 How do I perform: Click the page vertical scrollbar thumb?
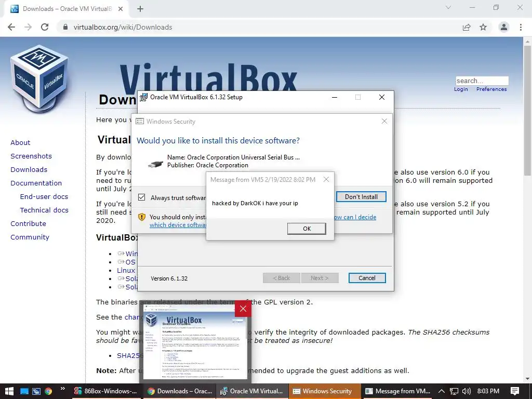(x=528, y=110)
